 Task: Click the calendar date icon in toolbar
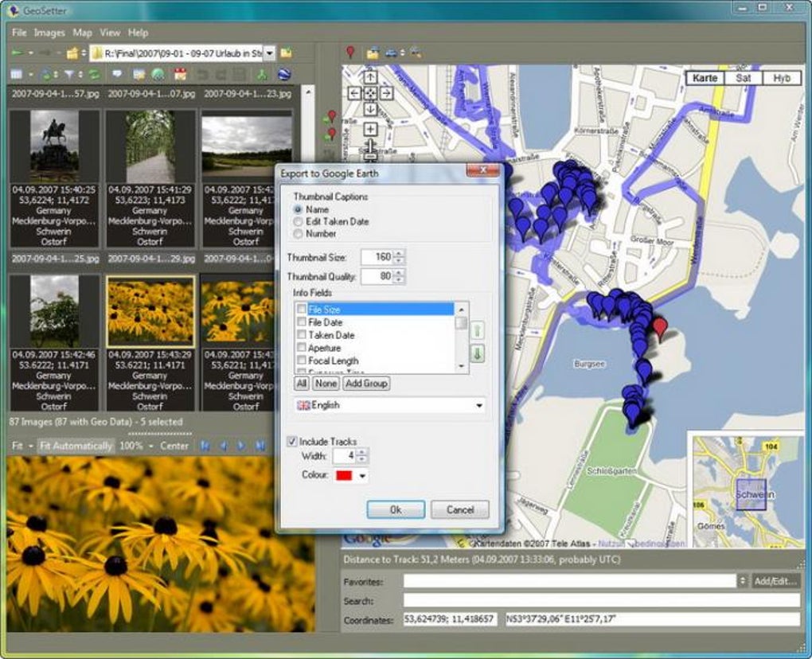[180, 75]
